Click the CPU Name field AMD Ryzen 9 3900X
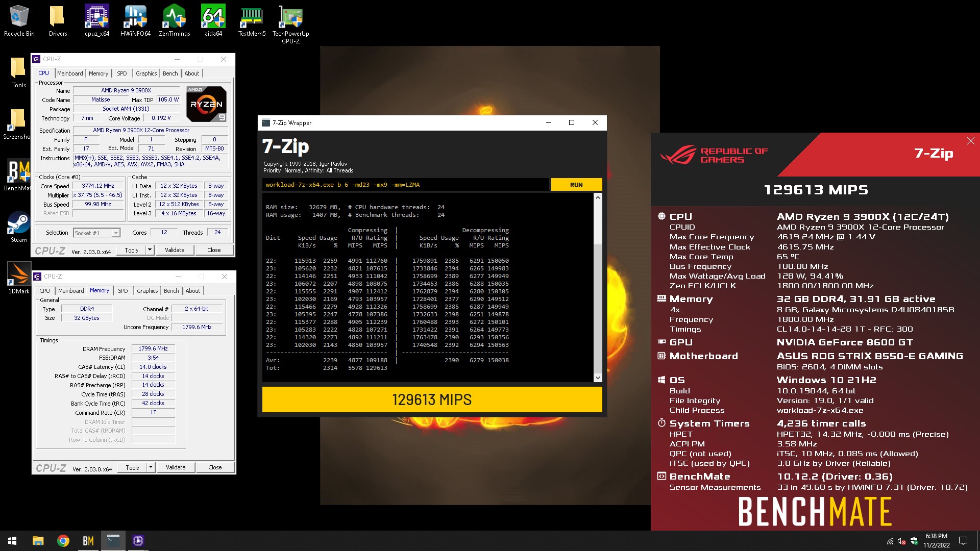The width and height of the screenshot is (980, 551). pyautogui.click(x=126, y=90)
